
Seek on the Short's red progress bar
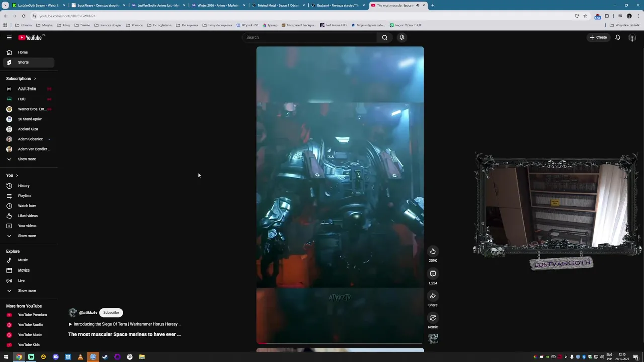(340, 343)
